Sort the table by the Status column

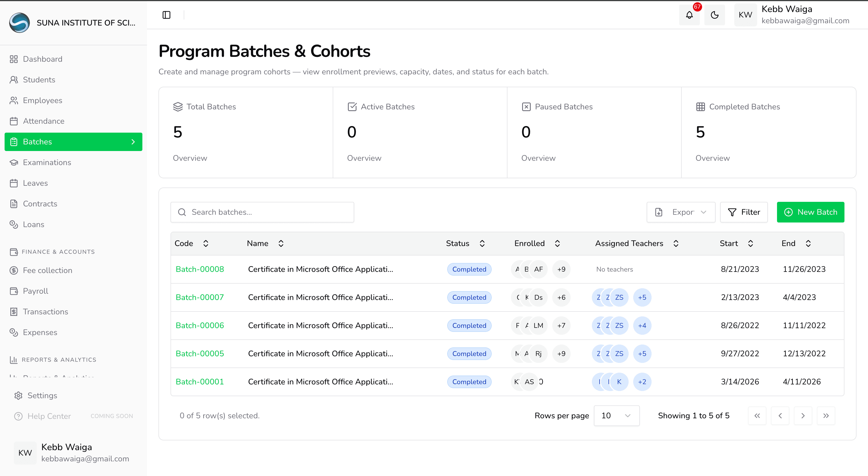[482, 243]
